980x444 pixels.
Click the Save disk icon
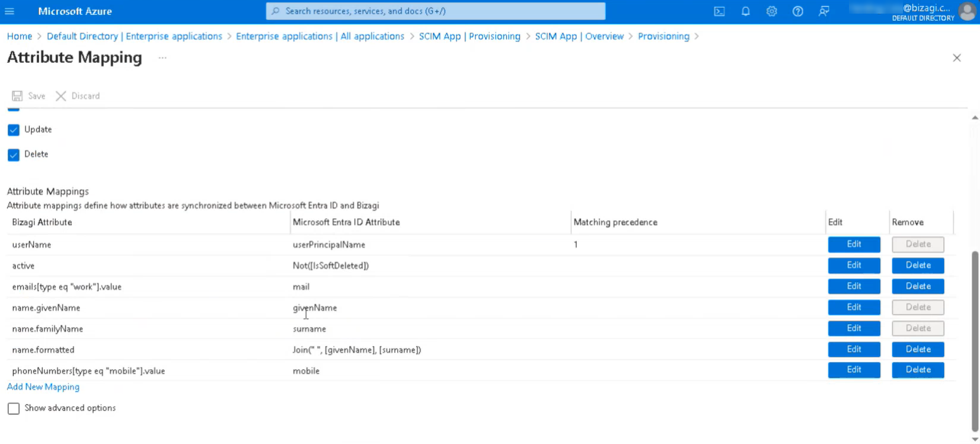(x=17, y=96)
